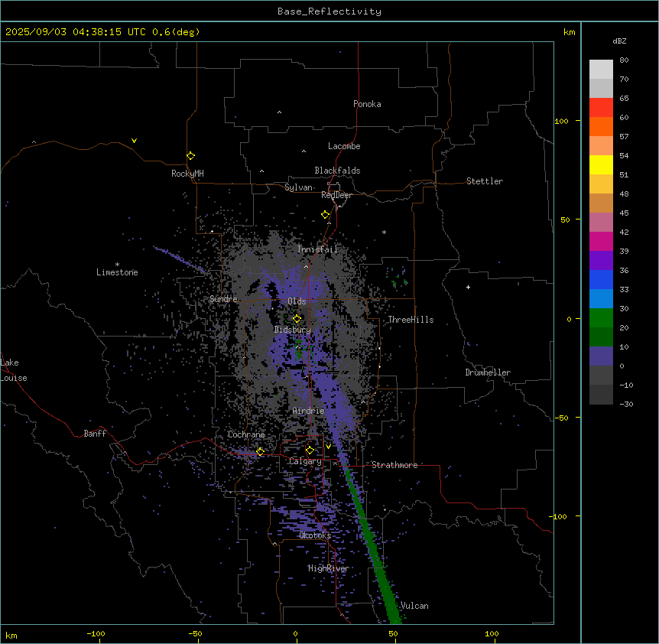Click the white caret marker west of Lacombe

(304, 151)
